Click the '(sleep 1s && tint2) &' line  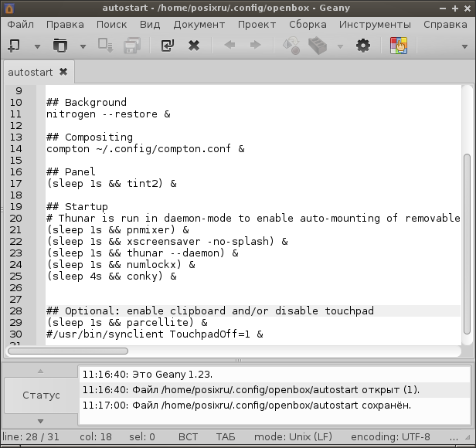(x=111, y=184)
